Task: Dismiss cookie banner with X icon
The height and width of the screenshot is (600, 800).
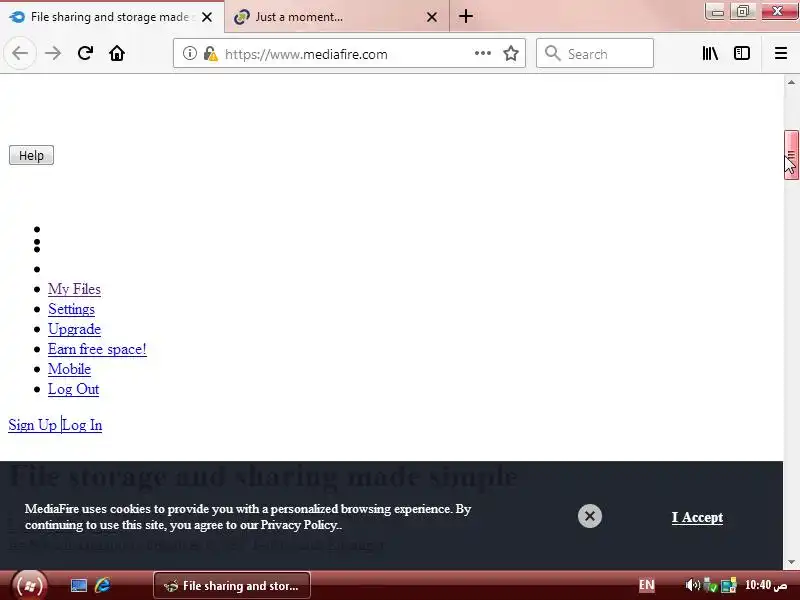Action: [x=590, y=516]
